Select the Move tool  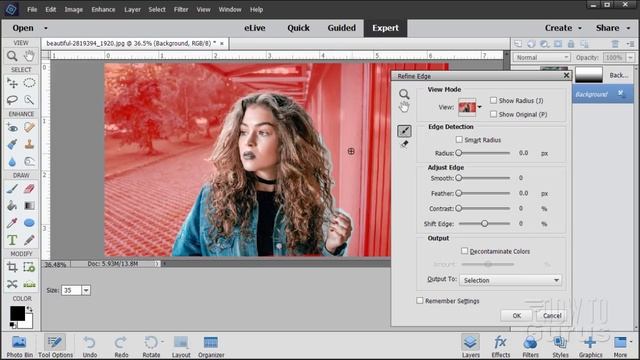pos(12,83)
